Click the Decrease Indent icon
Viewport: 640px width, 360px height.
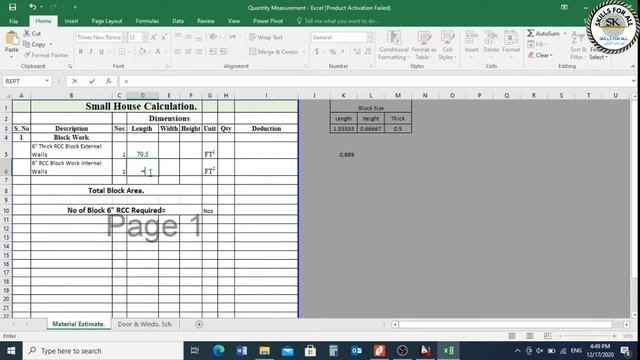(213, 52)
